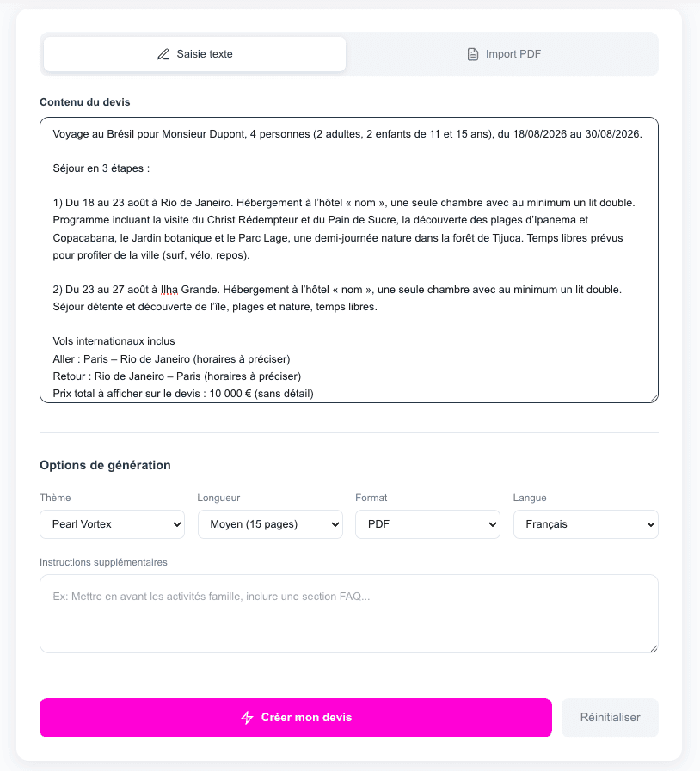Select the Saisie texte tab
The height and width of the screenshot is (771, 700).
point(195,54)
